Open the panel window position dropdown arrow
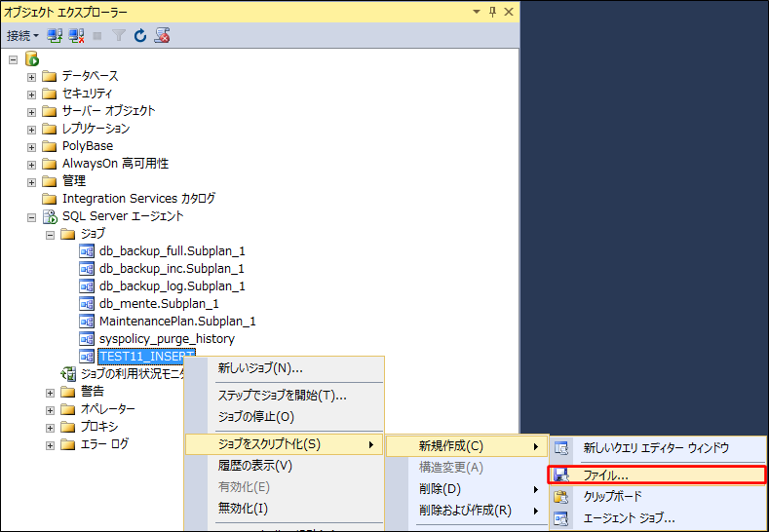Viewport: 769px width, 532px height. click(x=477, y=11)
